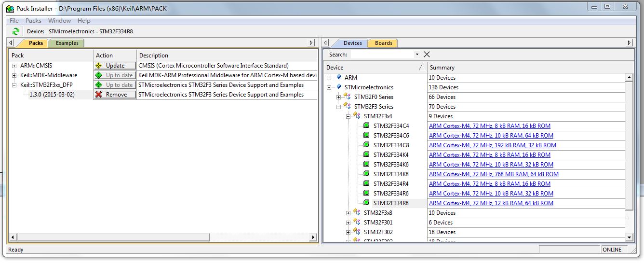Click the Pack Installer title bar app icon

pos(10,8)
